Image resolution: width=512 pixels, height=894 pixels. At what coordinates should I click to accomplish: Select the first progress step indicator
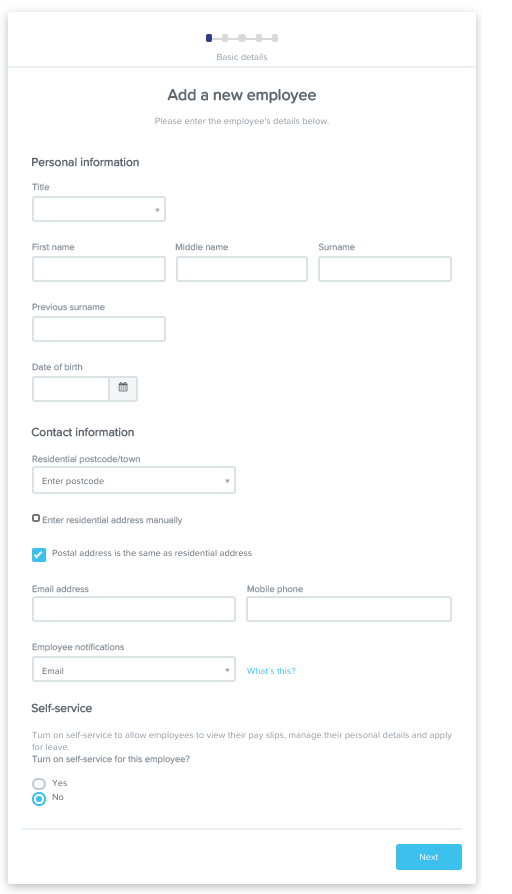click(209, 38)
